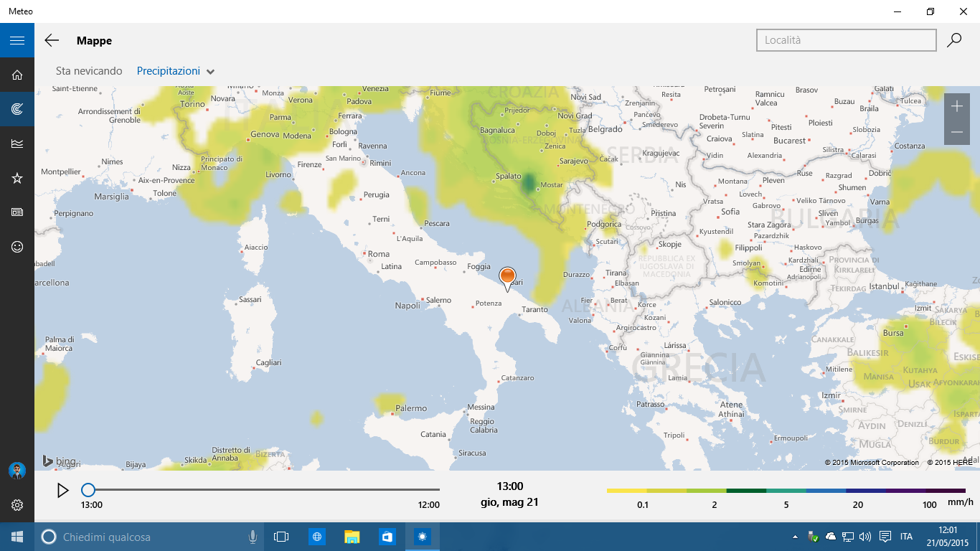980x551 pixels.
Task: Click Atene label on the map
Action: (x=732, y=405)
